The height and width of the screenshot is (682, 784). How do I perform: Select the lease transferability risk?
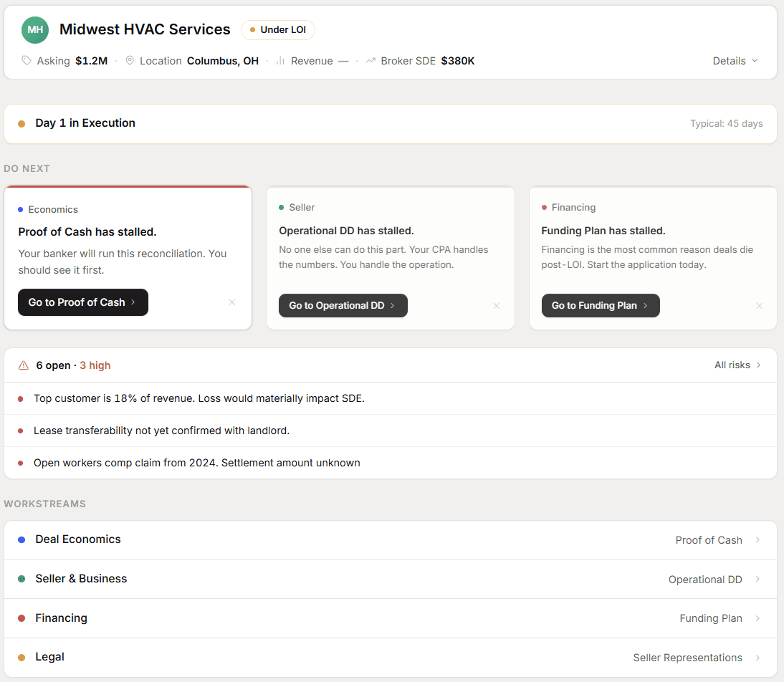[x=391, y=431]
